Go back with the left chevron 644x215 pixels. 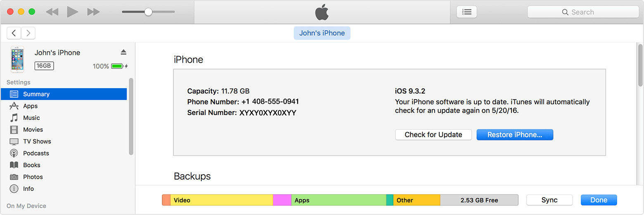tap(14, 33)
